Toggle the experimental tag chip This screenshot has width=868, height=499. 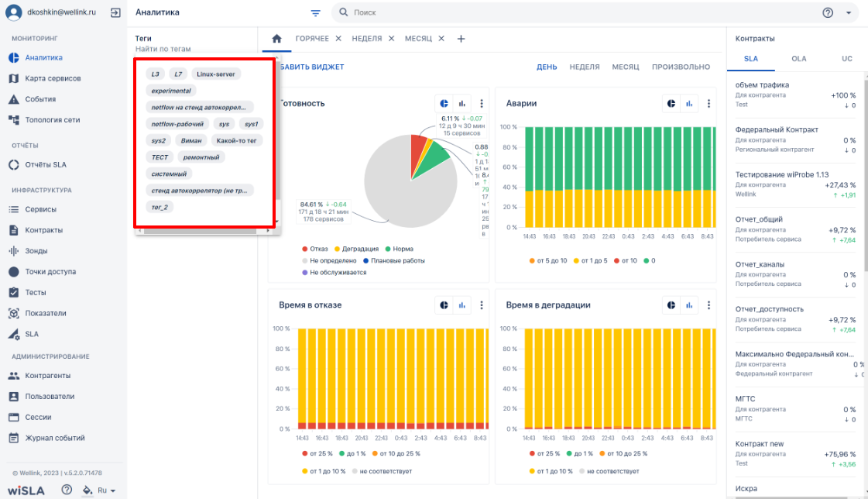[x=171, y=91]
